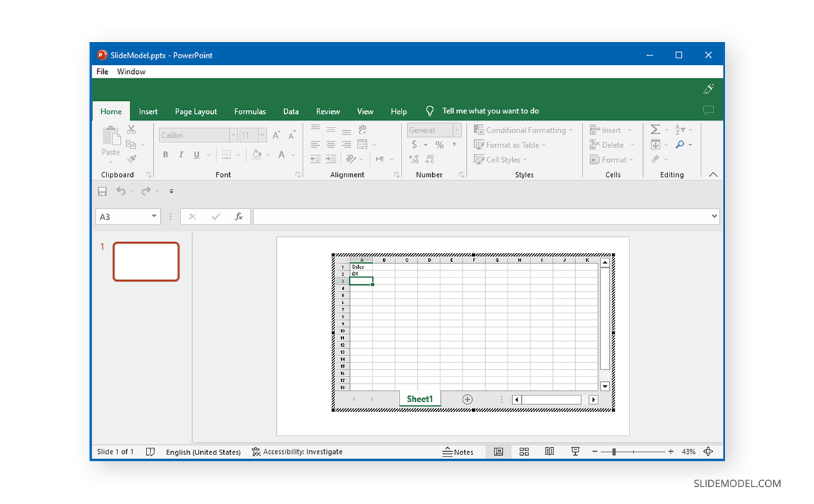This screenshot has width=814, height=504.
Task: Switch to the Data tab
Action: pyautogui.click(x=291, y=111)
